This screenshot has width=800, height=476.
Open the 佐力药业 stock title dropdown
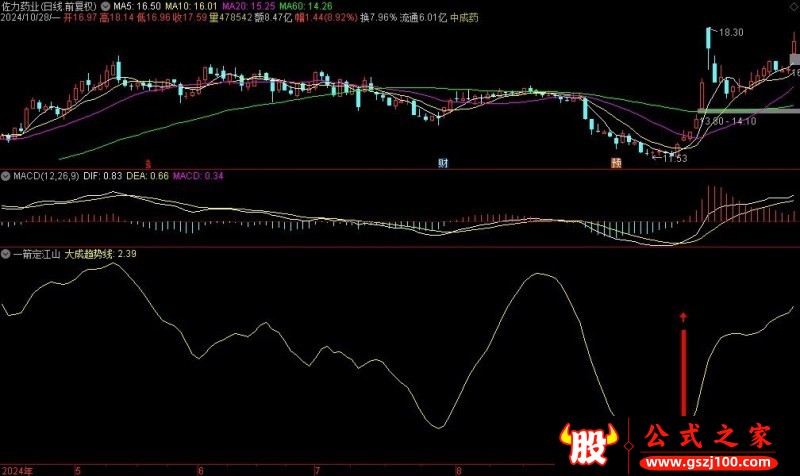tap(50, 6)
